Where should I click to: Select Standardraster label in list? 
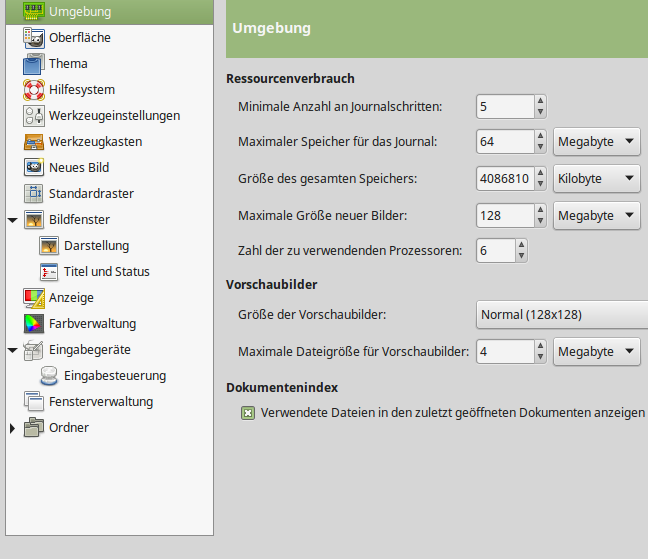91,193
